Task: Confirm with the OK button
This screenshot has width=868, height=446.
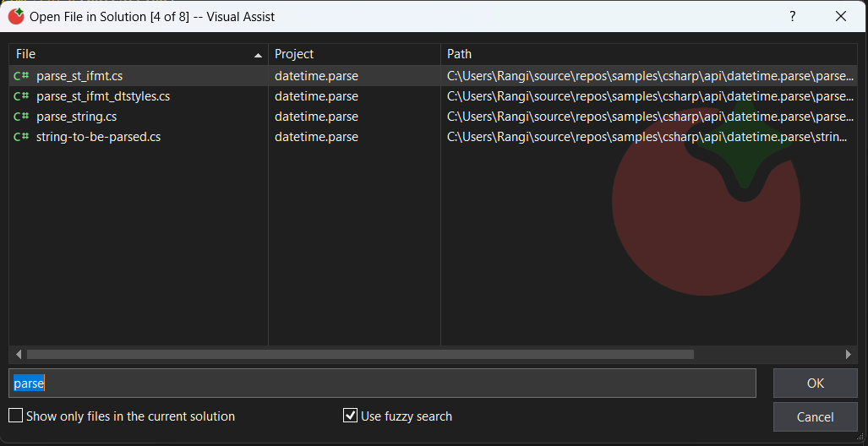Action: [x=816, y=383]
